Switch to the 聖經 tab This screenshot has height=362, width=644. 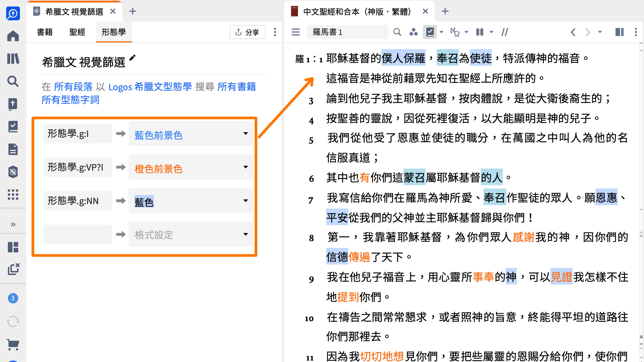pos(77,32)
